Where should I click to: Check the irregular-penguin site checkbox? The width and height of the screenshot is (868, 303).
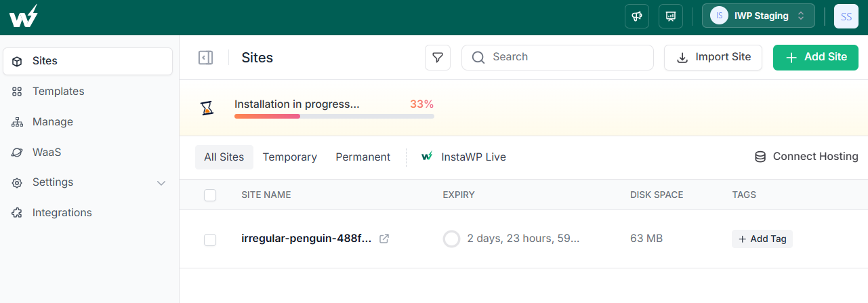pos(210,239)
